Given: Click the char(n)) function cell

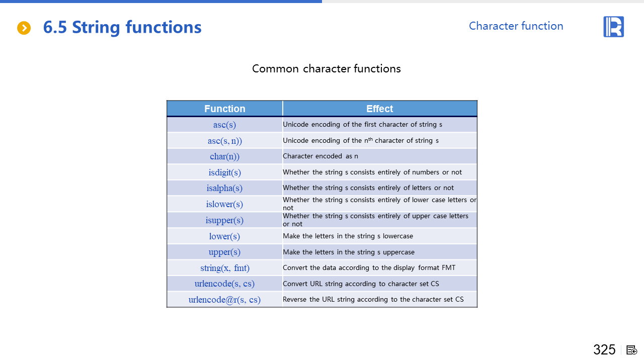Looking at the screenshot, I should tap(224, 156).
